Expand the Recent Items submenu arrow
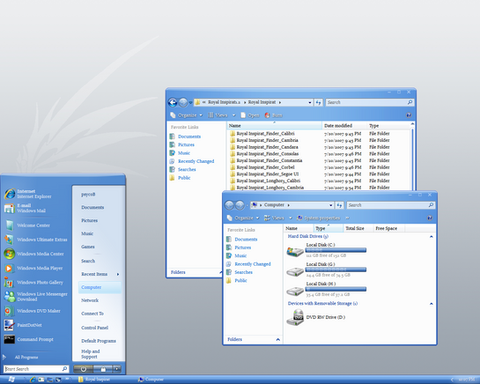This screenshot has width=480, height=384. (118, 274)
